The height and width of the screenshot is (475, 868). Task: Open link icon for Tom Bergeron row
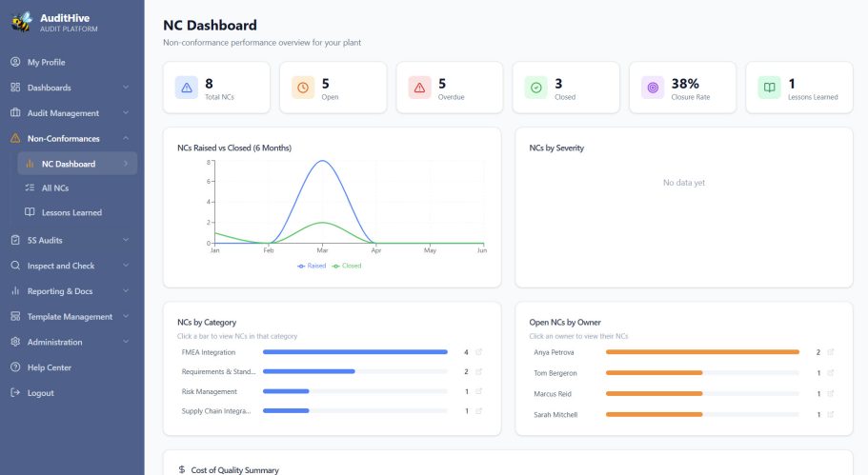tap(830, 373)
